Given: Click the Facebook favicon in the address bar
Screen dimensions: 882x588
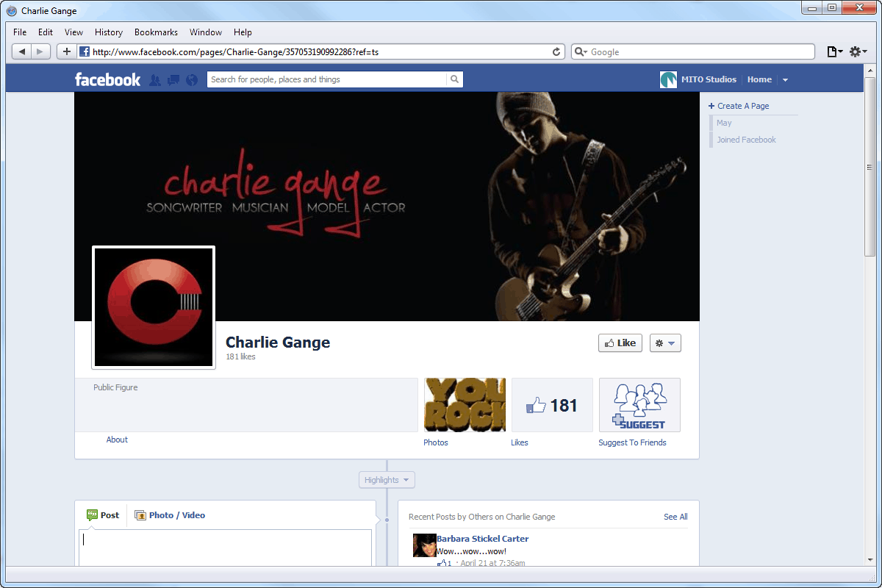Looking at the screenshot, I should (85, 51).
